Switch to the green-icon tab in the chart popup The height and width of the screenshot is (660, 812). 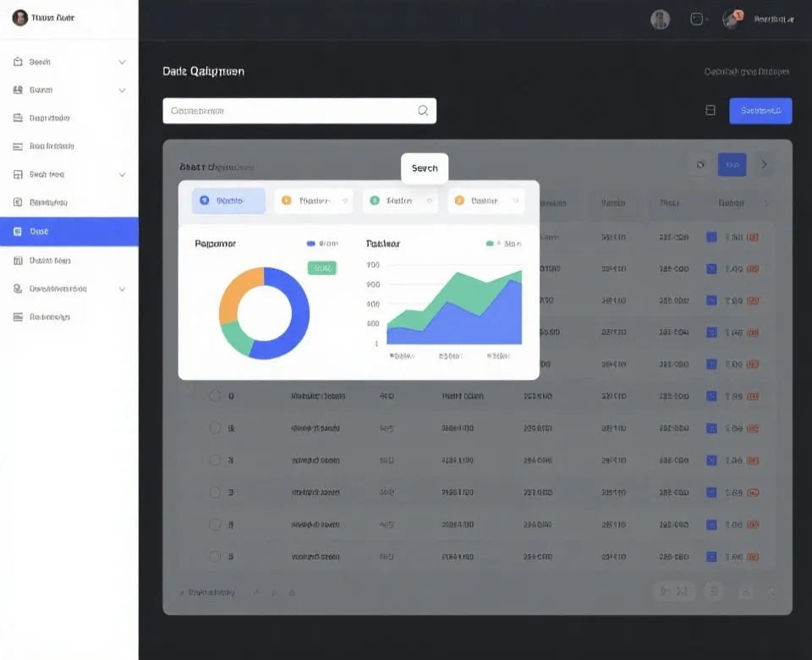399,201
